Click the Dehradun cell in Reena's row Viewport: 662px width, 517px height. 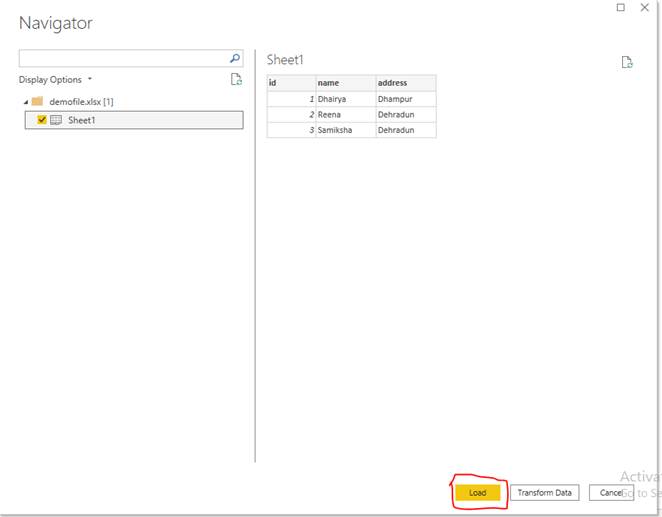(406, 114)
